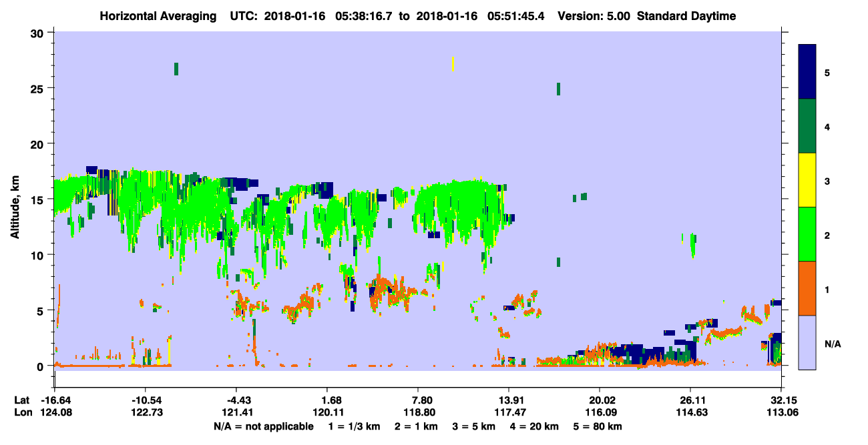Click the 'Lat' row label
Image resolution: width=868 pixels, height=445 pixels.
(22, 400)
